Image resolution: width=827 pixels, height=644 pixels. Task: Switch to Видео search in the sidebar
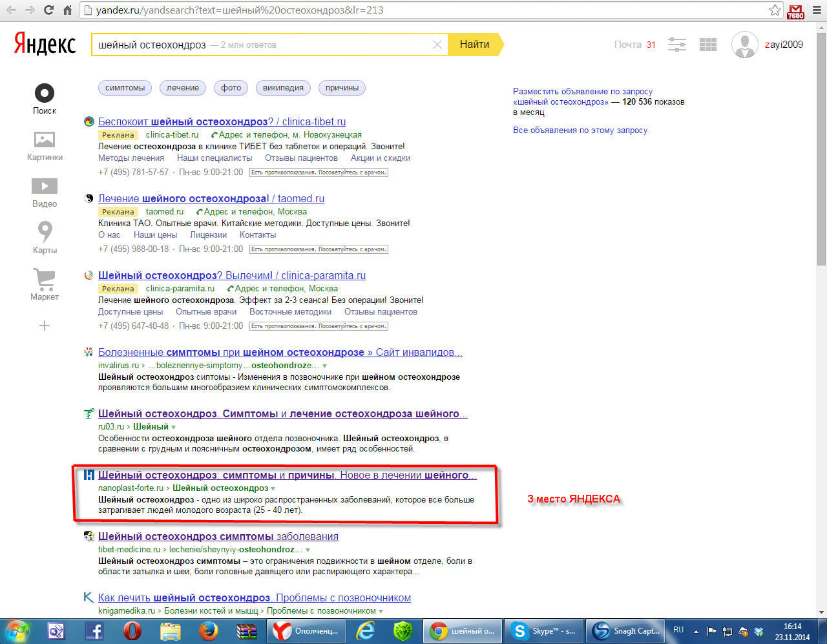pos(45,192)
